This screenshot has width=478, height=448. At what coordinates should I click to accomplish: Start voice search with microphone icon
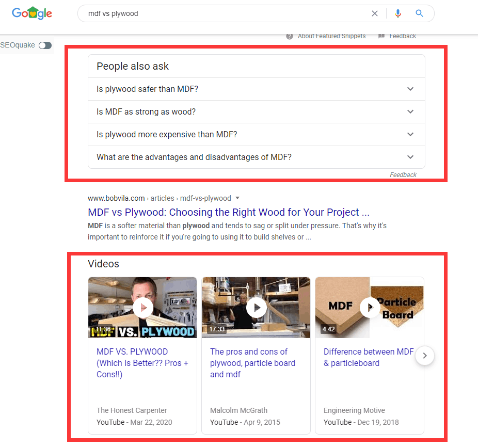pyautogui.click(x=398, y=13)
